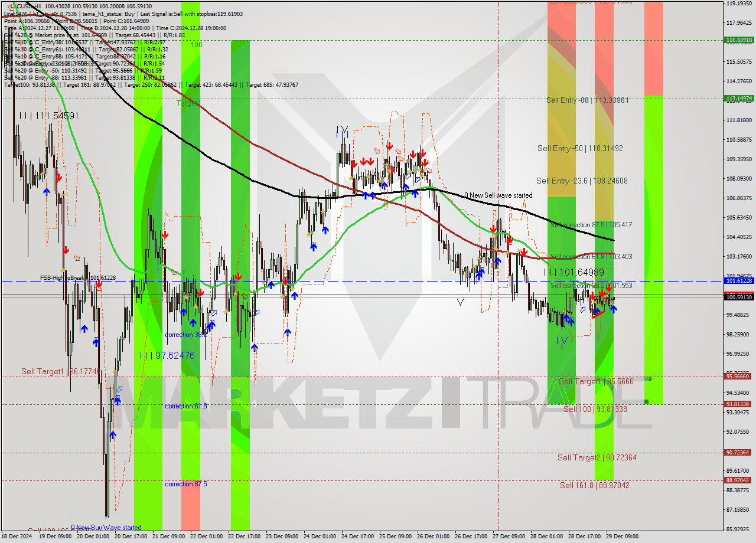Click the green 113.14974 price tag
756x543 pixels.
[x=738, y=99]
